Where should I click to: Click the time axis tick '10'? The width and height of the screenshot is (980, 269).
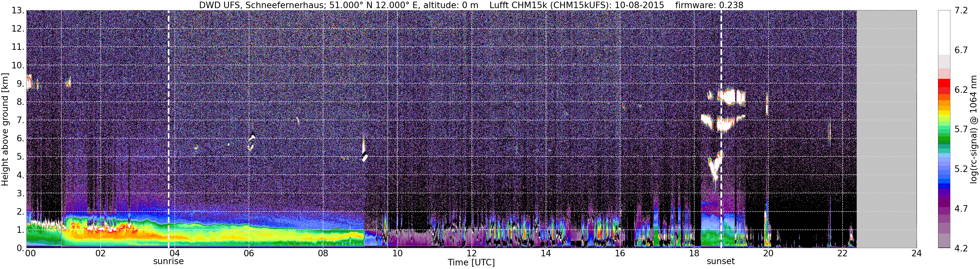point(397,254)
